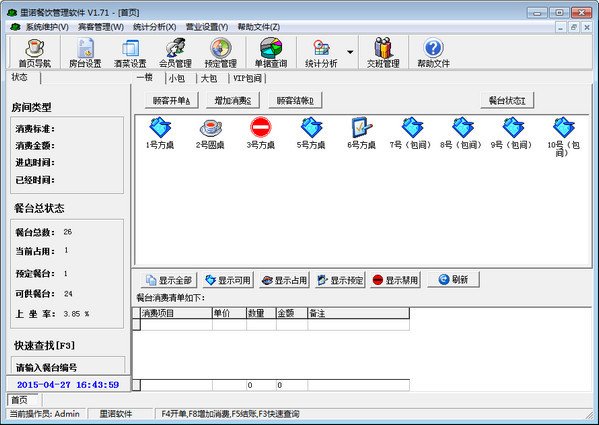This screenshot has height=425, width=599.
Task: Expand the 统计分析 dropdown arrow
Action: 350,52
